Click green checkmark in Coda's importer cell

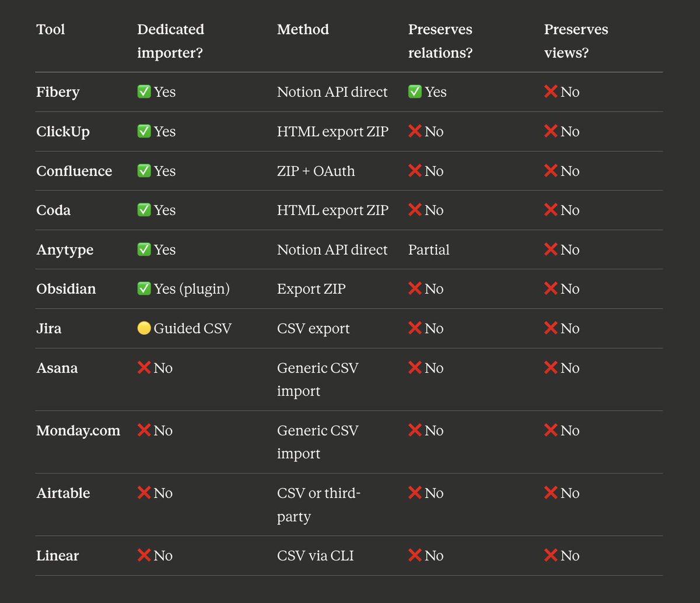[144, 210]
